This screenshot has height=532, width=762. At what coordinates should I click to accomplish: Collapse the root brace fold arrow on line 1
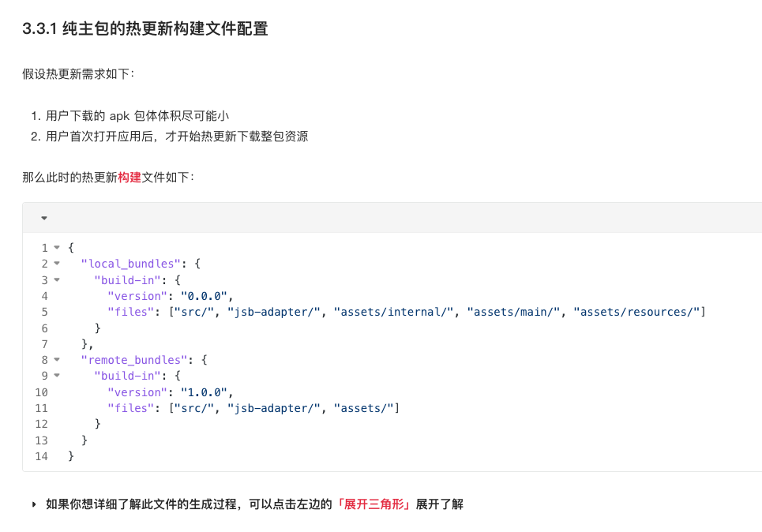(57, 248)
